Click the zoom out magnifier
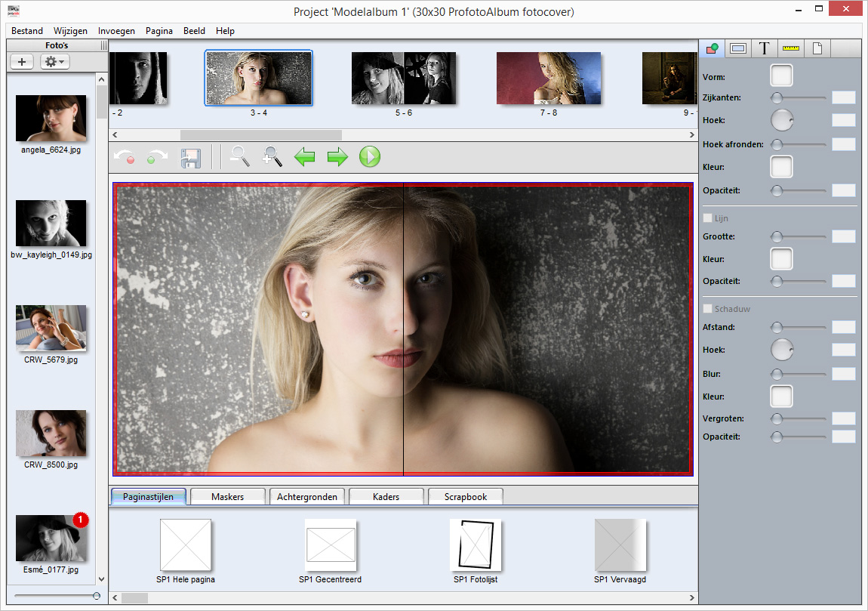The height and width of the screenshot is (611, 868). click(x=239, y=157)
